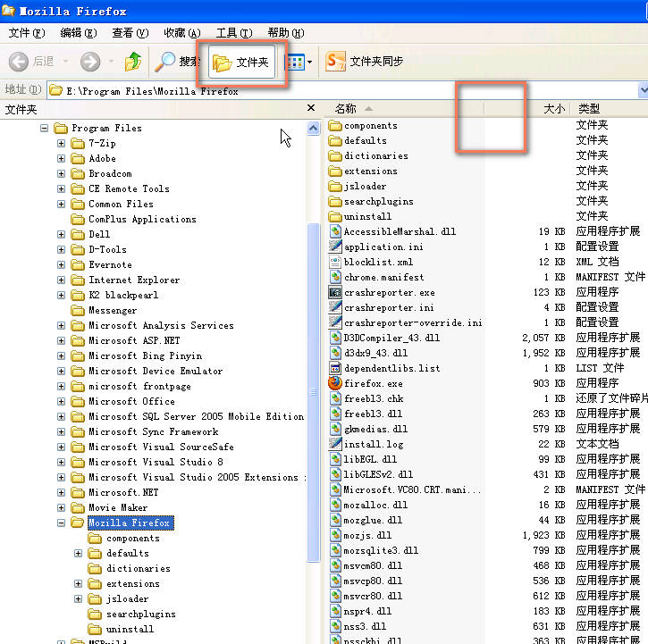
Task: Select the Dell folder icon in tree
Action: [78, 234]
